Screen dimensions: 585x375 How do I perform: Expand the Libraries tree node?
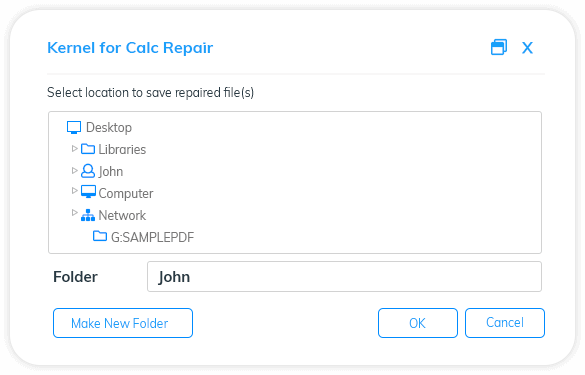coord(74,149)
